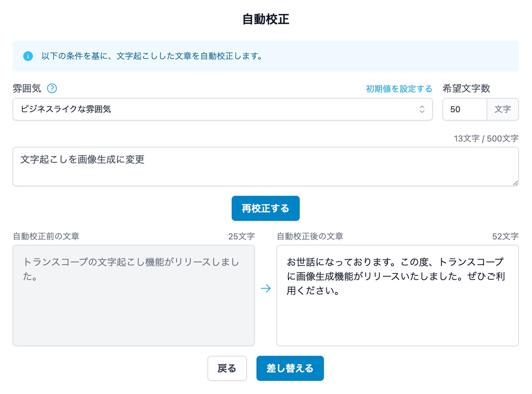The width and height of the screenshot is (532, 394).
Task: Click the 13文字 / 500文字 counter
Action: [486, 138]
